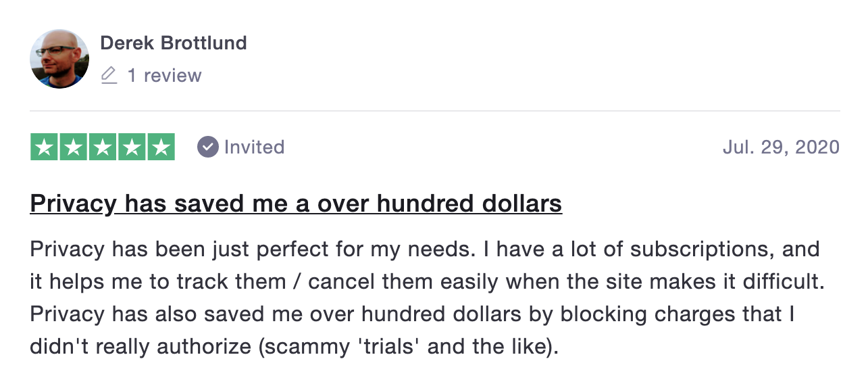Select the third green rating star
Screen dimensions: 868x378
click(x=103, y=147)
